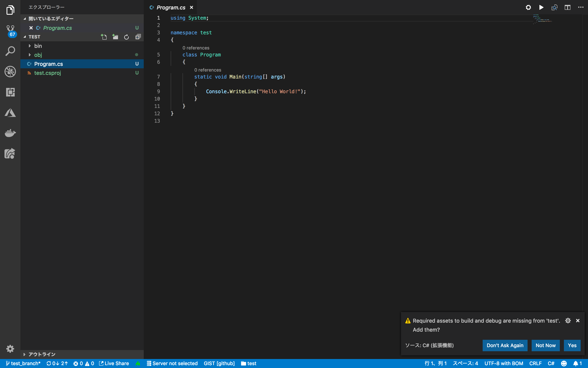Click line and column indicator 行 1、列 1
Viewport: 588px width, 368px height.
[436, 363]
